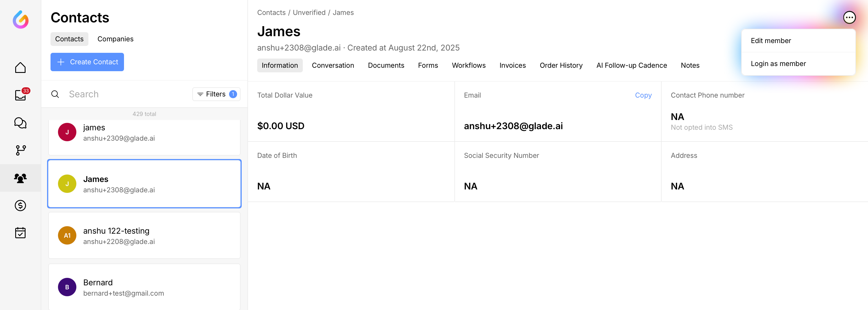Open the Home icon in sidebar
This screenshot has height=310, width=868.
[20, 68]
